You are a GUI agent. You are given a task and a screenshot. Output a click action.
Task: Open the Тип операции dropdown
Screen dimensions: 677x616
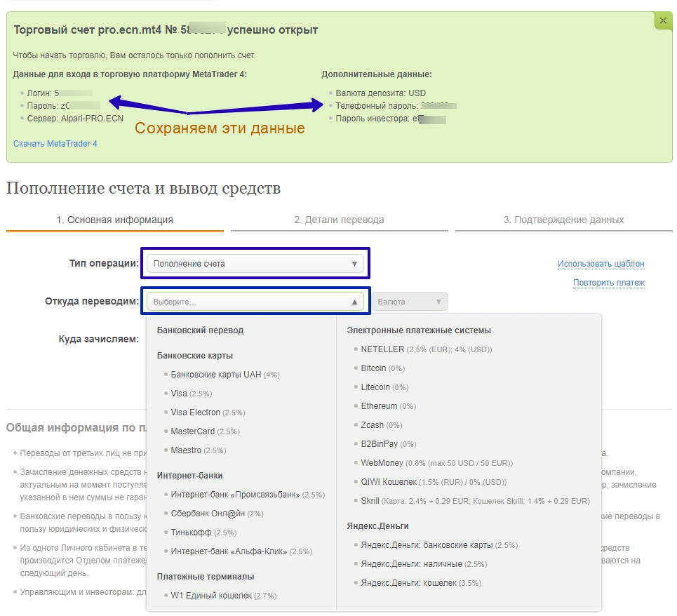click(x=256, y=264)
